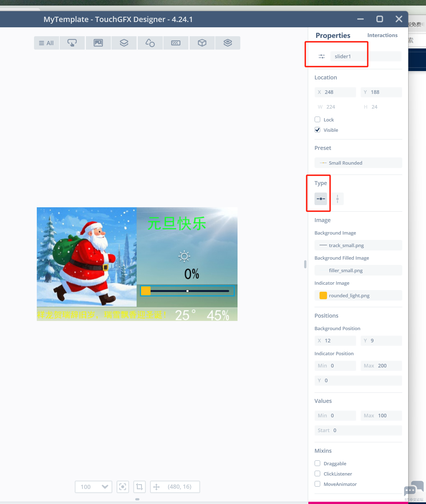Open the Shapes widget category icon
The height and width of the screenshot is (504, 426).
[150, 43]
